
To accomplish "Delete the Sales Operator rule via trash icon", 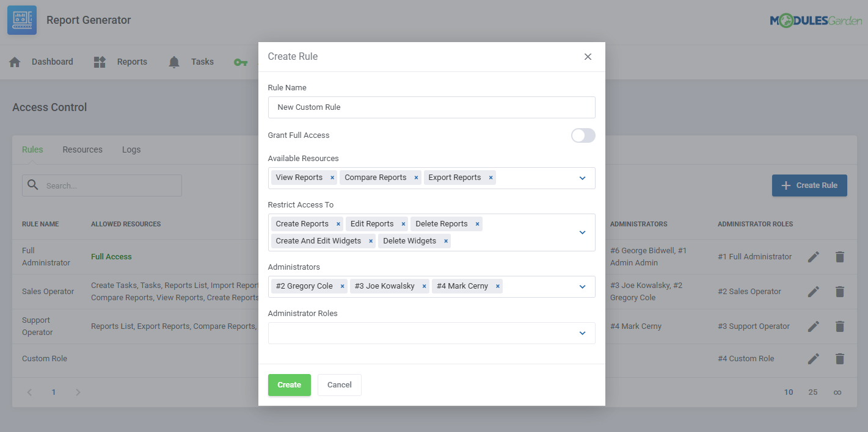I will (840, 292).
